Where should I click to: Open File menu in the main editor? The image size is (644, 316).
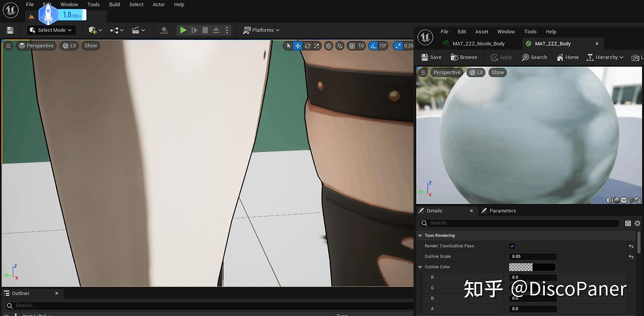coord(30,5)
